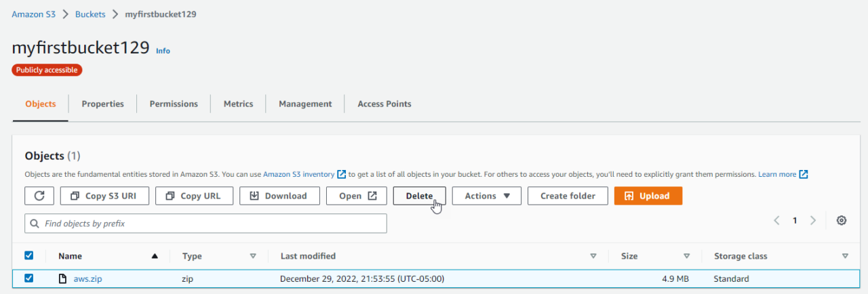
Task: Click the Copy URL button
Action: click(194, 196)
